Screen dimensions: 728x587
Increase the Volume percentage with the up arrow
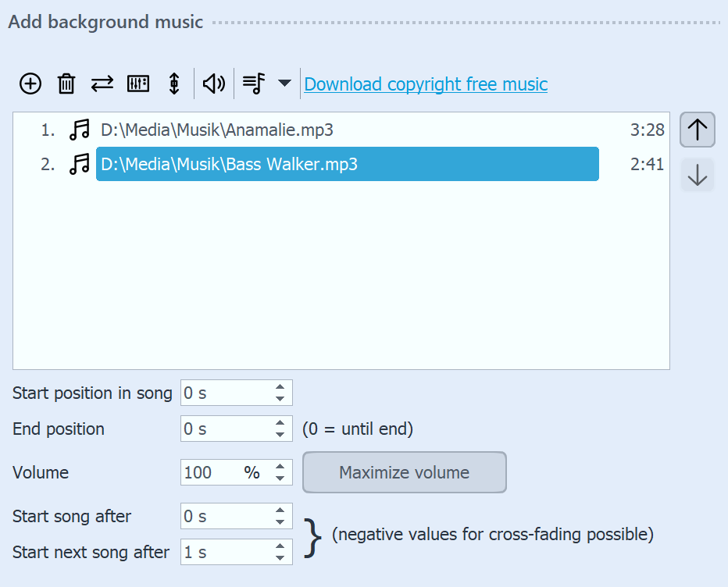pyautogui.click(x=280, y=468)
